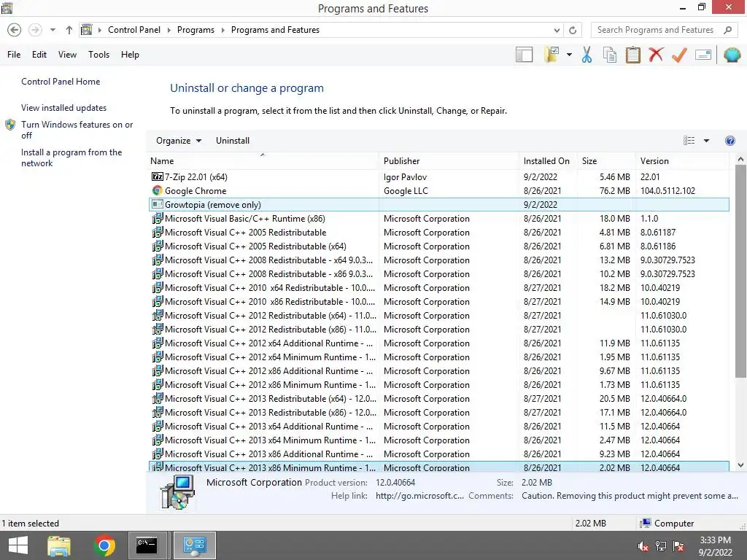Sort by the Size column header

(x=606, y=161)
